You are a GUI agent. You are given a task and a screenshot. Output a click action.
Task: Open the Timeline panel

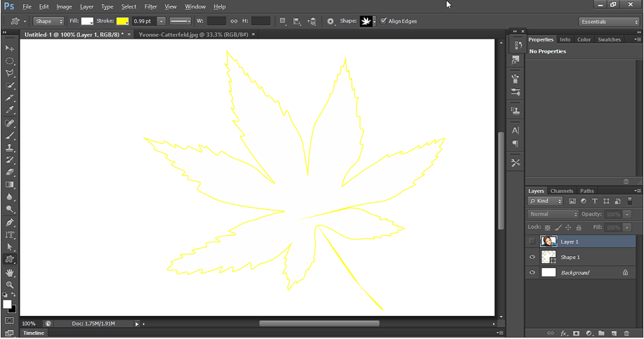(x=34, y=333)
